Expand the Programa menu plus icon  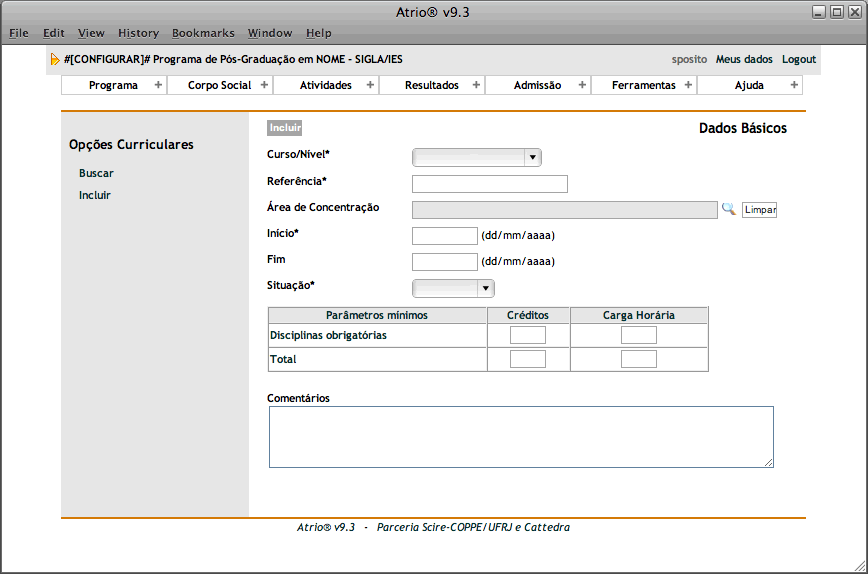[158, 85]
